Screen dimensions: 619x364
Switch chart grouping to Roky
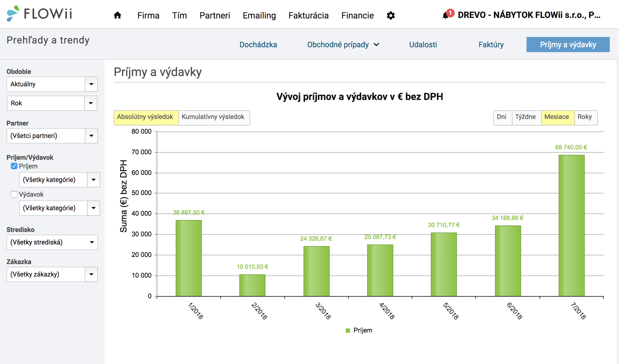click(x=586, y=118)
